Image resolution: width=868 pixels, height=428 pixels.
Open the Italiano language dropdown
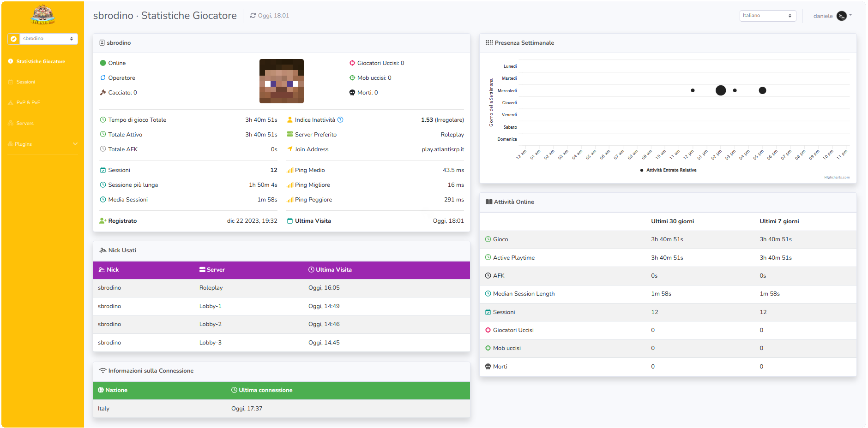(767, 16)
